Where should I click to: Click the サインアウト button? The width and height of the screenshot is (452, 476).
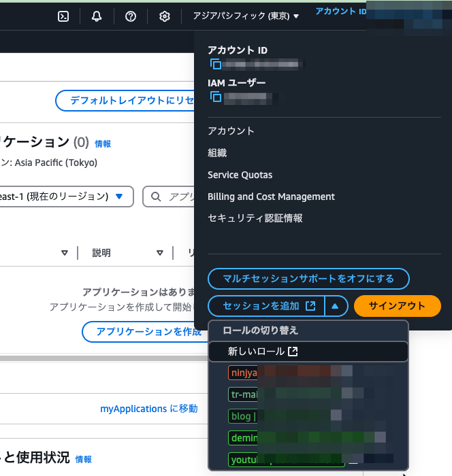click(398, 306)
